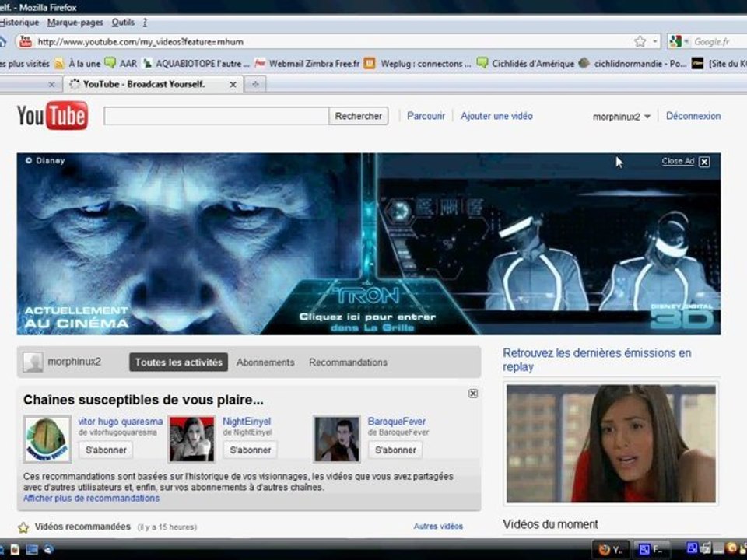This screenshot has width=747, height=560.
Task: Open Cichlidés d'Amérique bookmark
Action: tap(526, 63)
